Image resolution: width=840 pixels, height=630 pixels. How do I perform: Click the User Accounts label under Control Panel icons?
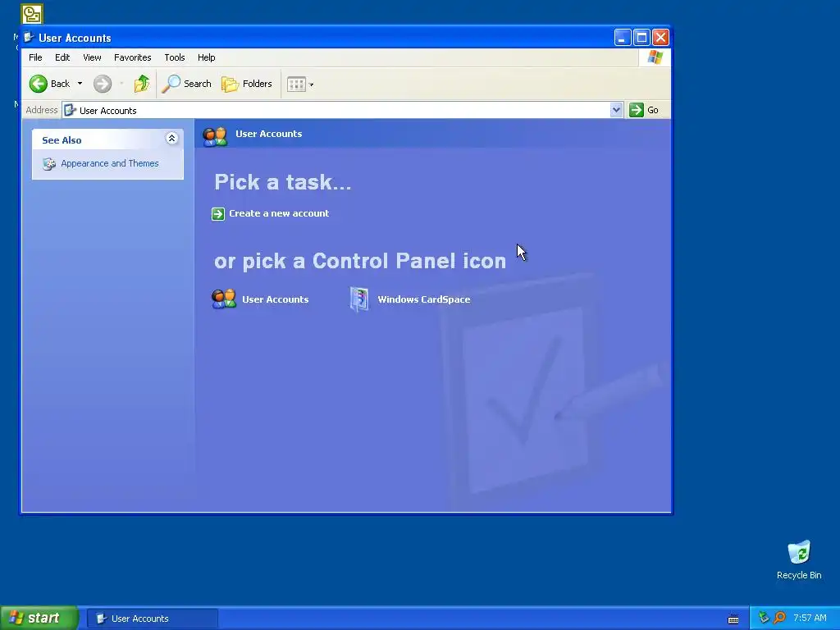[276, 299]
